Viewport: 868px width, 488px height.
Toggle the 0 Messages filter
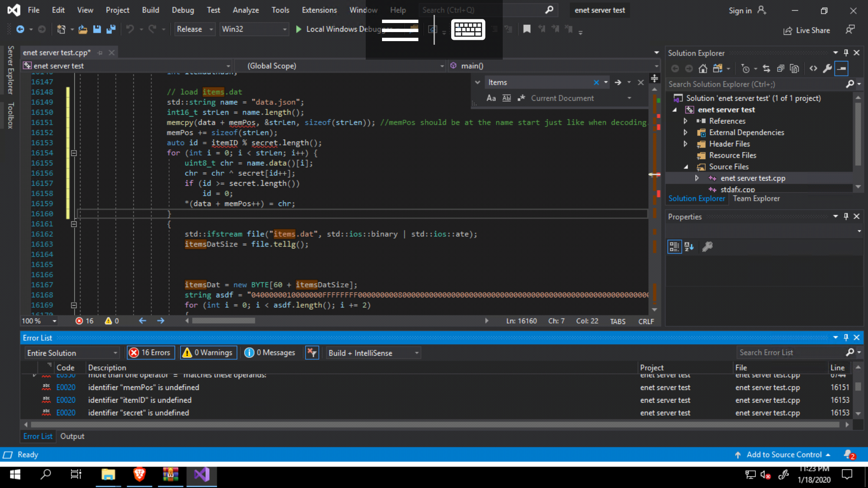[x=270, y=352]
